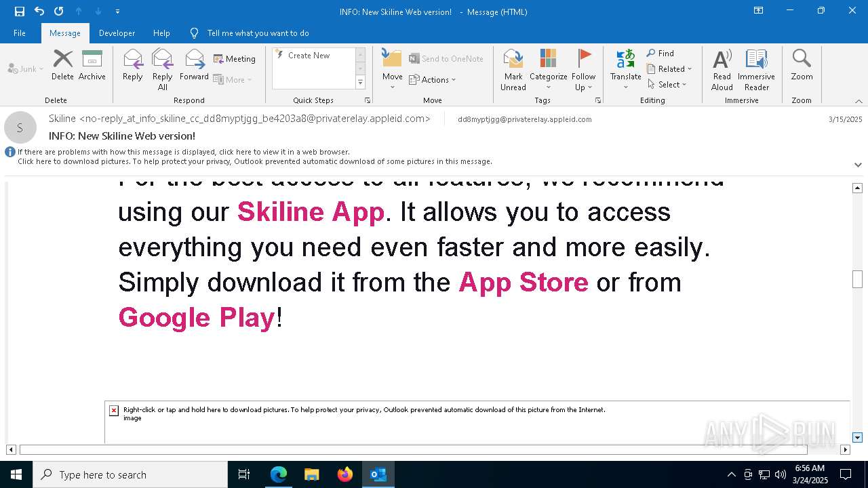Screen dimensions: 868x488
Task: Mark message as Unread
Action: tap(513, 69)
